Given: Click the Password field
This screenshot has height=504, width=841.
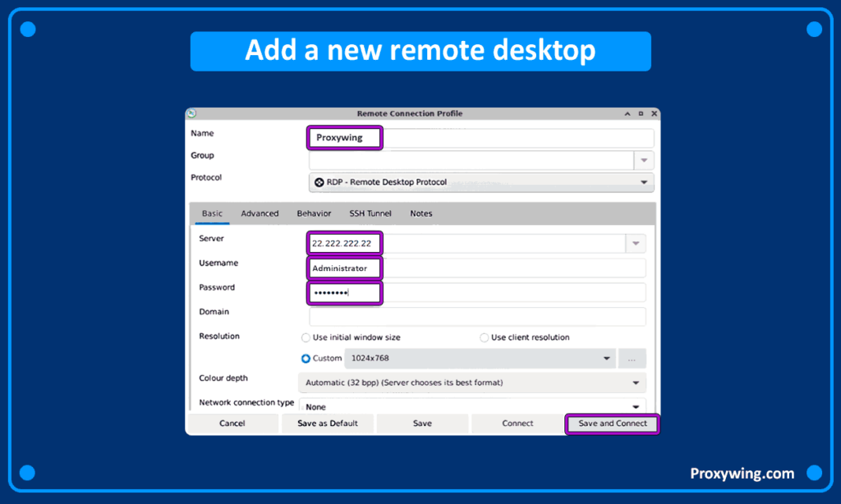Looking at the screenshot, I should pyautogui.click(x=477, y=293).
